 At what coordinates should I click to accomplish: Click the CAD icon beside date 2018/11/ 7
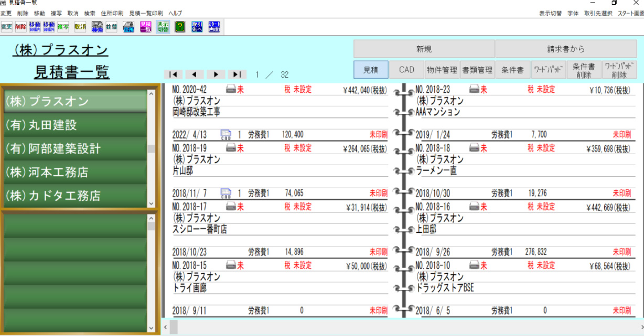coord(226,193)
